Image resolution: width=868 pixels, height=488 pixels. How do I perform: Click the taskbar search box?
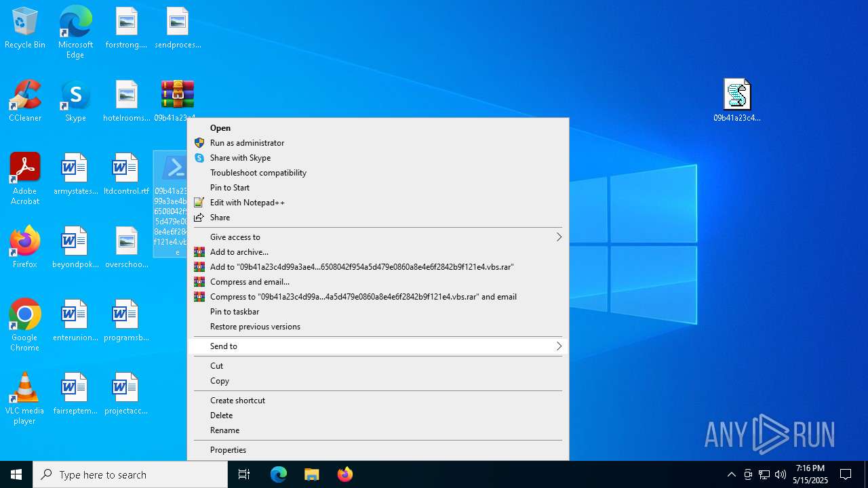130,474
